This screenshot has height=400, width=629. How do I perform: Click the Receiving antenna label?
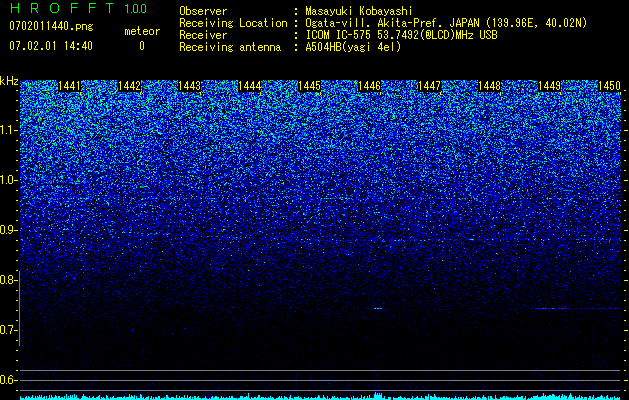230,47
